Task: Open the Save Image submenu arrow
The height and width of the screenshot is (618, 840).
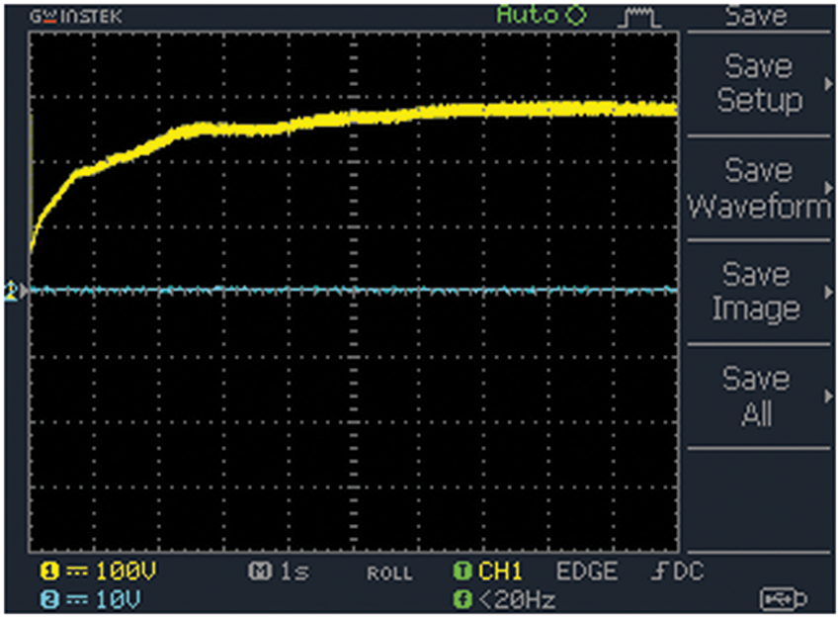Action: coord(827,292)
